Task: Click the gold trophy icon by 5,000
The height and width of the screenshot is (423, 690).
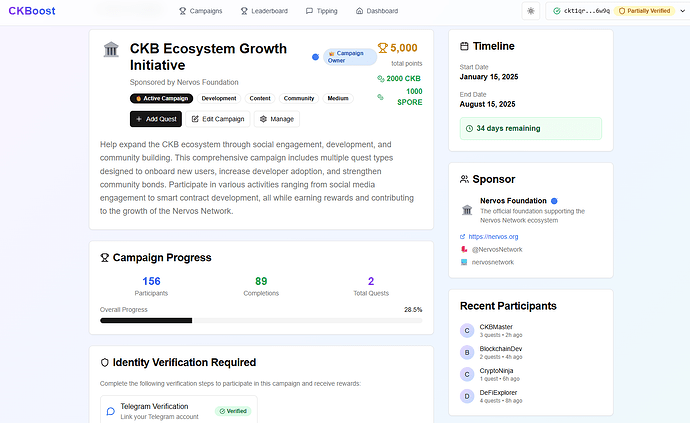Action: click(382, 48)
